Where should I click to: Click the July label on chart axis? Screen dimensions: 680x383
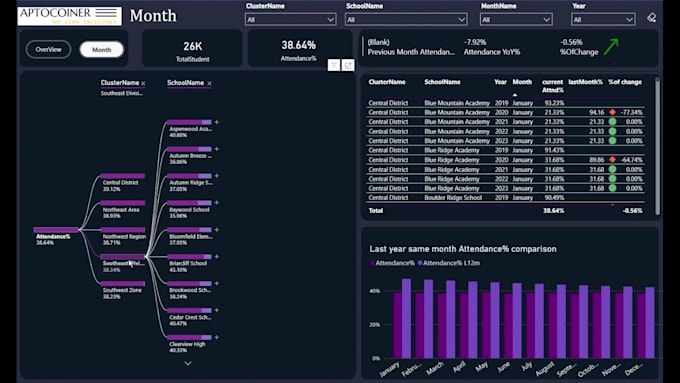[x=526, y=367]
